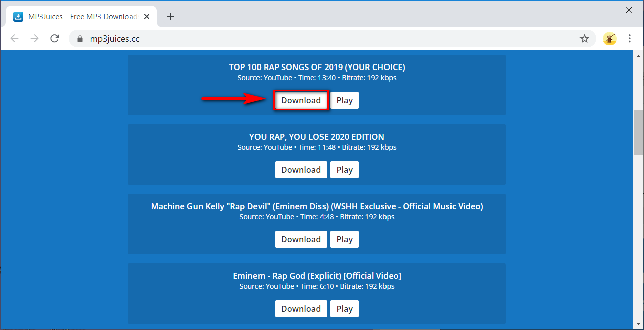Image resolution: width=644 pixels, height=330 pixels.
Task: Download YOU RAP, YOU LOSE 2020 EDITION
Action: (301, 170)
